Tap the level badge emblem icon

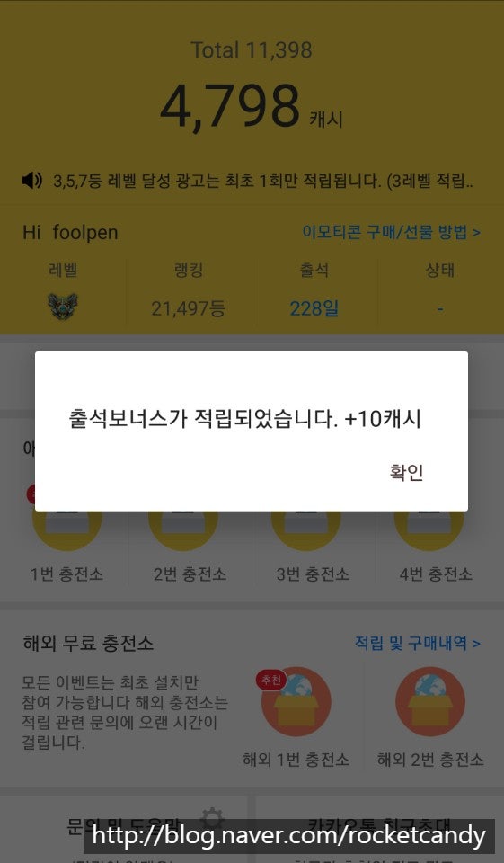coord(63,307)
